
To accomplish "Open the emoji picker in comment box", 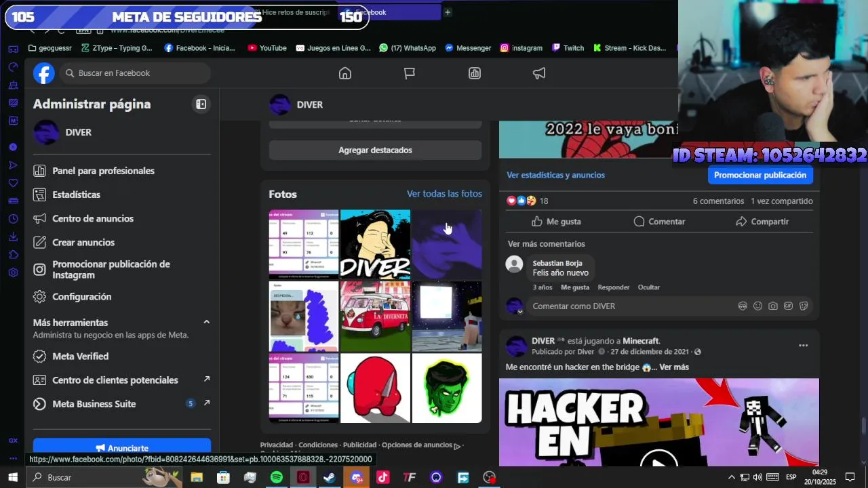I will pyautogui.click(x=758, y=306).
